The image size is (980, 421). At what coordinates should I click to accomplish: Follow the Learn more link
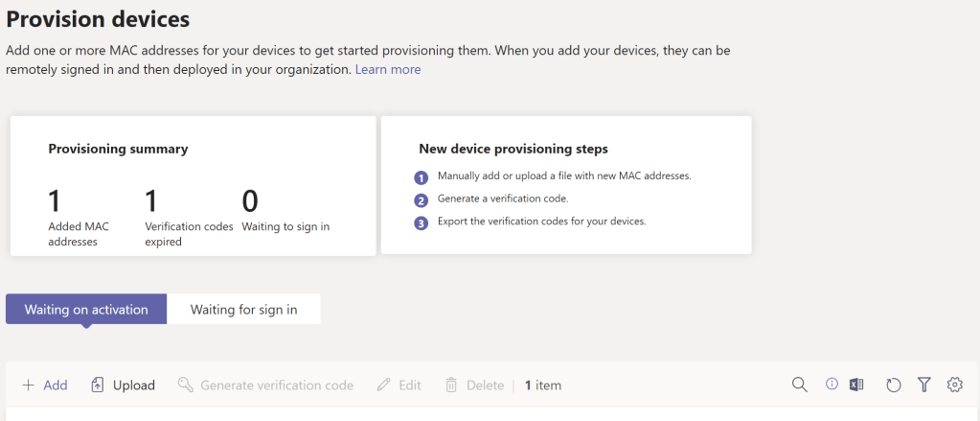click(388, 69)
